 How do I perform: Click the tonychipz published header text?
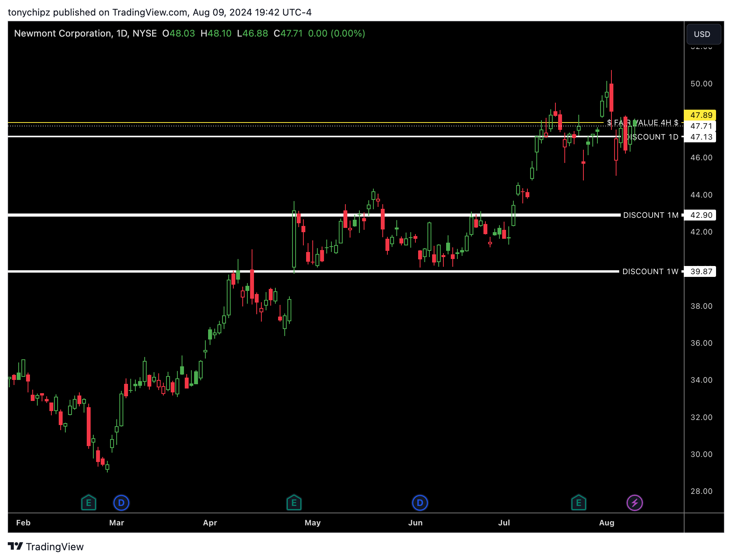point(159,12)
